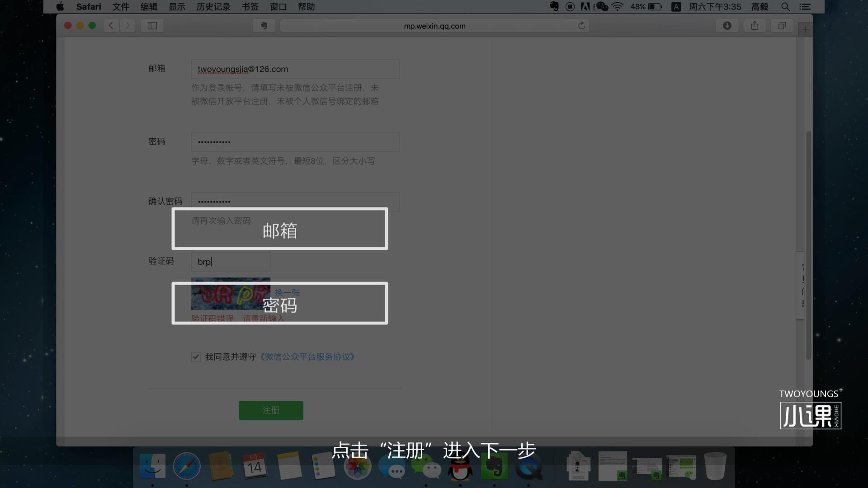Open the 微信公众平台服务协议 link

click(x=307, y=357)
